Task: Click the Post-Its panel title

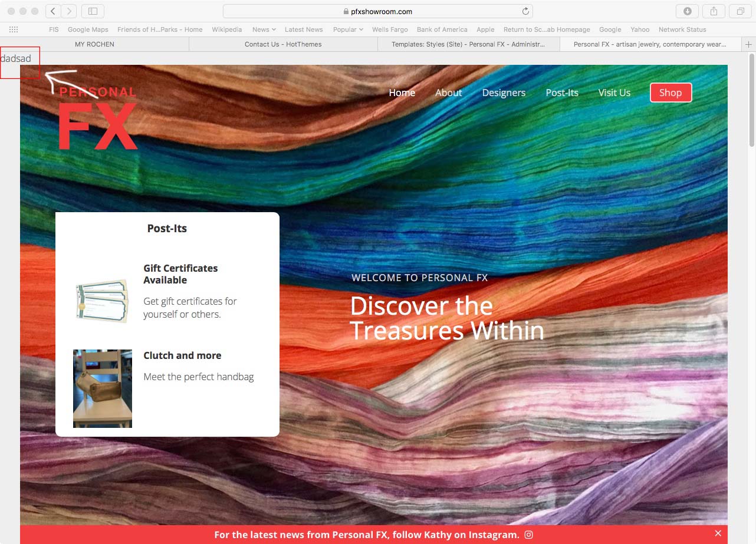Action: 167,229
